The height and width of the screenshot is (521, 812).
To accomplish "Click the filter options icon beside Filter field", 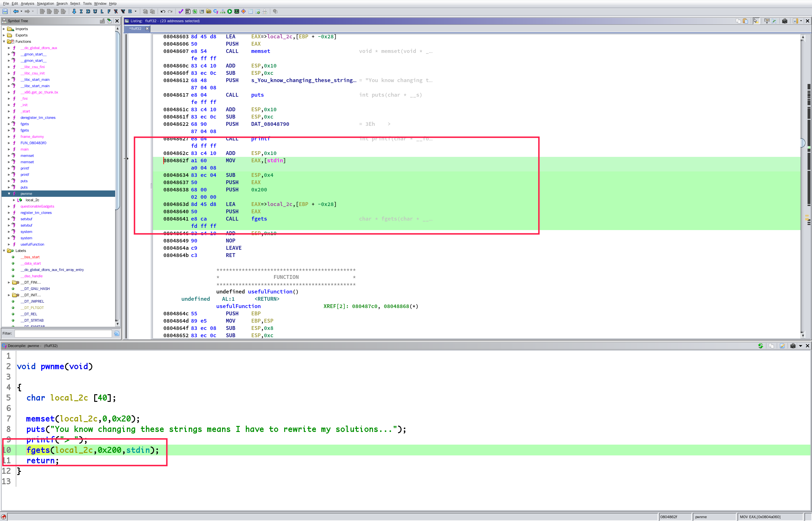I will point(117,334).
